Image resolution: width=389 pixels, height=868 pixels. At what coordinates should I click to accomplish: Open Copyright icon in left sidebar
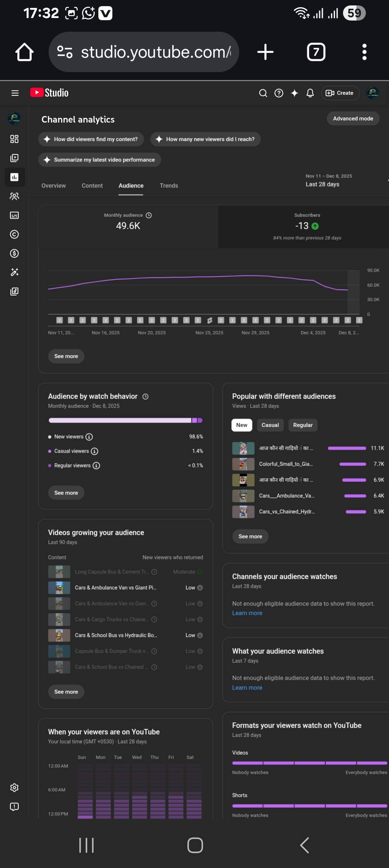14,235
